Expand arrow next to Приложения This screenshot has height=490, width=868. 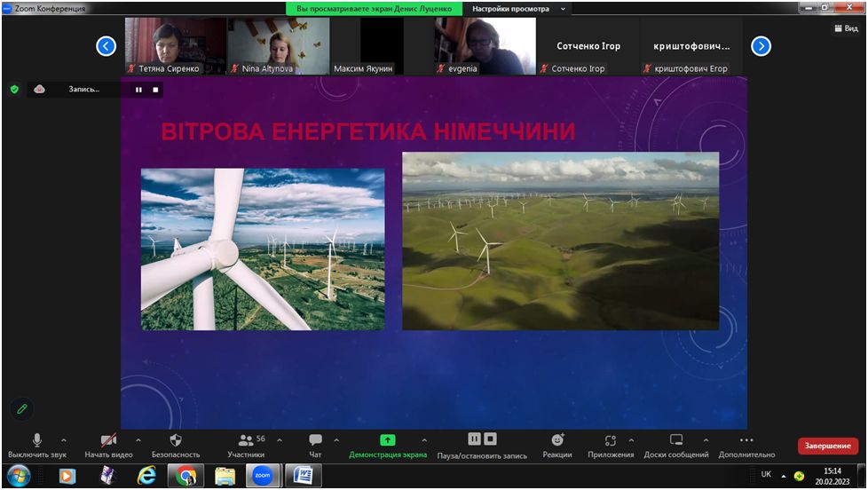632,440
